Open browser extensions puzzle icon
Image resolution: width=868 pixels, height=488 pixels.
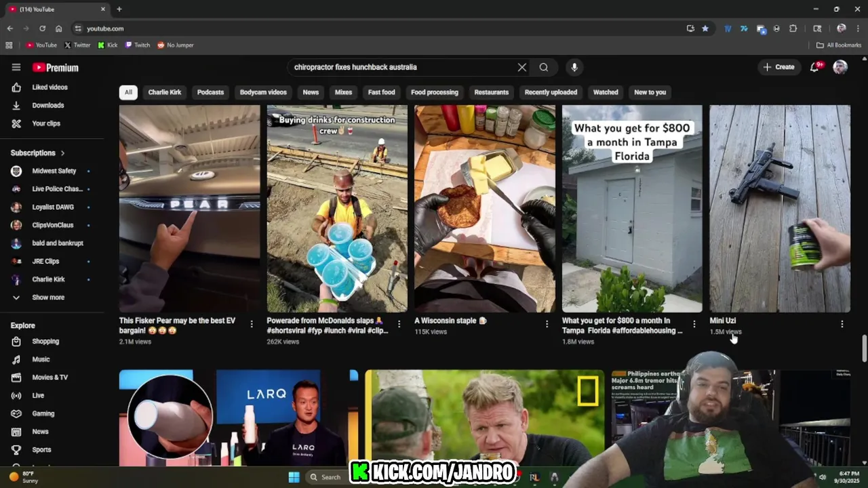click(793, 28)
